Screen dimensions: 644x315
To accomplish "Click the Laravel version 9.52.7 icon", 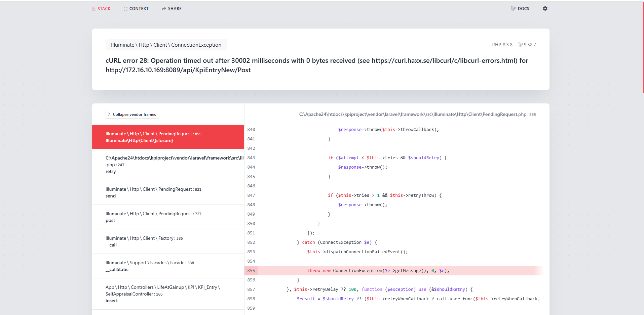I will coord(520,45).
